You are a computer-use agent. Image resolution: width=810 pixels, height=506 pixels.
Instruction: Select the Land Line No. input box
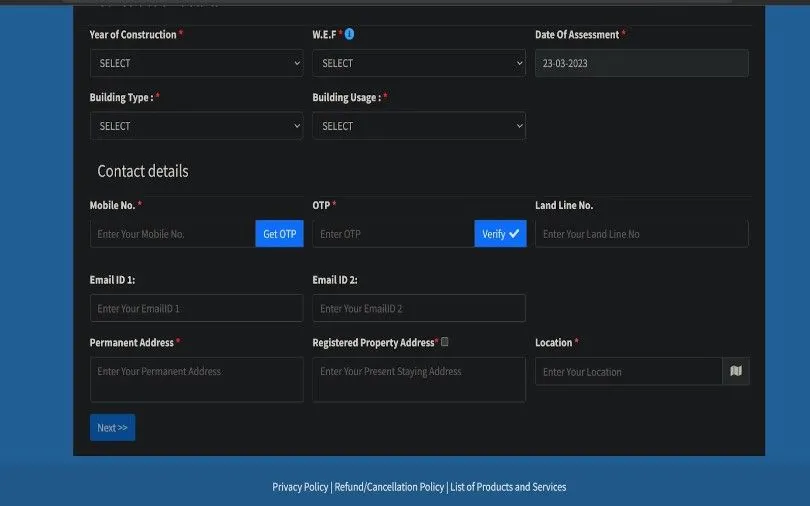pyautogui.click(x=641, y=234)
